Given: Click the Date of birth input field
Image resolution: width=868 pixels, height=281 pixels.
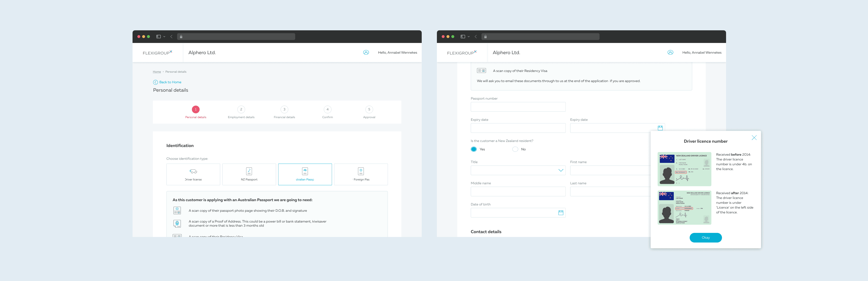Looking at the screenshot, I should pos(518,213).
